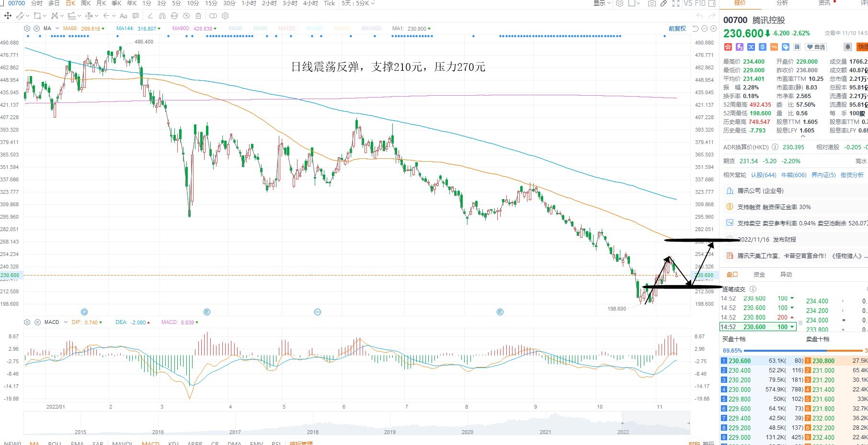Switch to 分时 intraday chart

[37, 3]
